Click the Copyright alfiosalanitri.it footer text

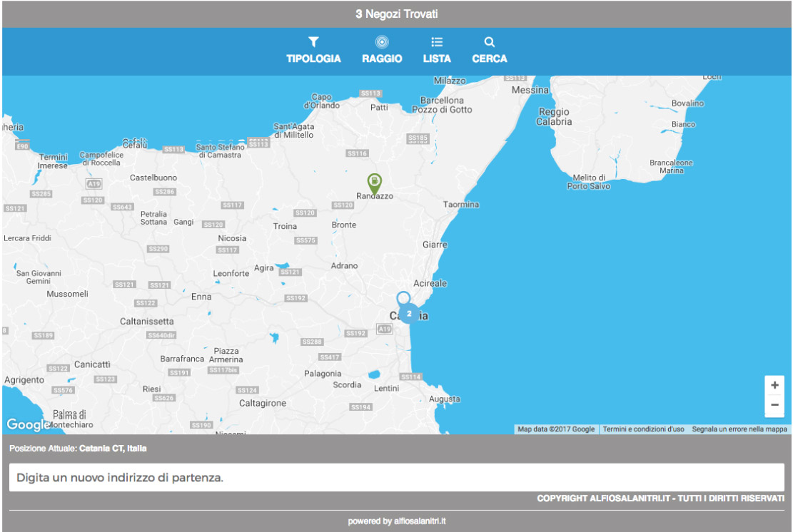pyautogui.click(x=660, y=498)
